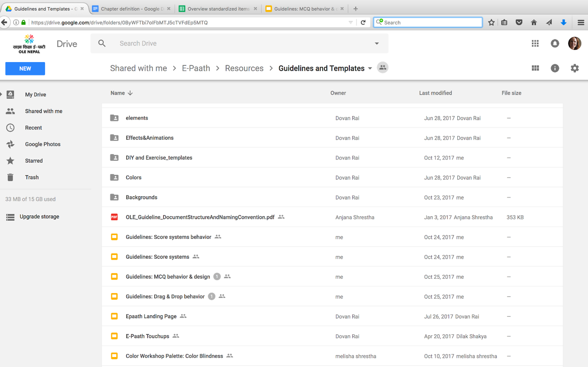Select the DIY and Exercise_templates folder
Screen dimensions: 588x367
click(332, 158)
